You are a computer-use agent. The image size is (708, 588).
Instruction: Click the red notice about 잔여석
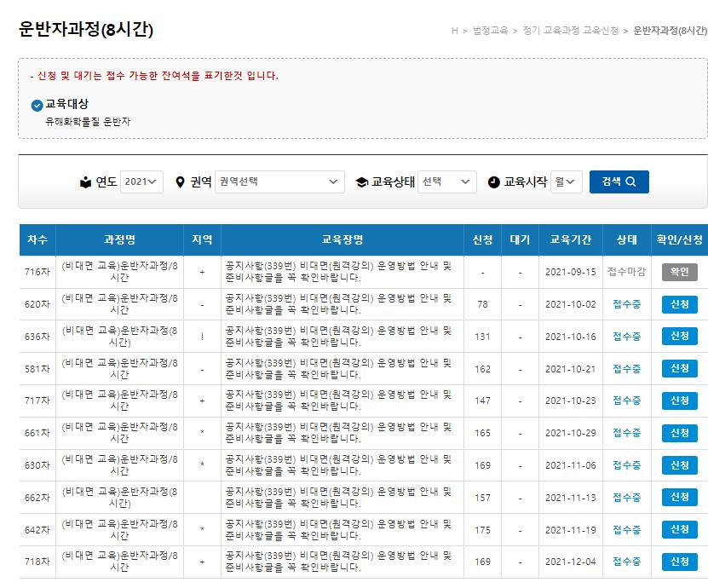tap(157, 76)
